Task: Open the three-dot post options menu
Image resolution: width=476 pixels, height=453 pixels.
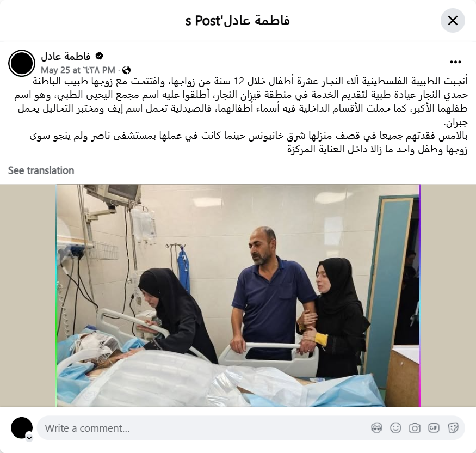Action: click(455, 62)
